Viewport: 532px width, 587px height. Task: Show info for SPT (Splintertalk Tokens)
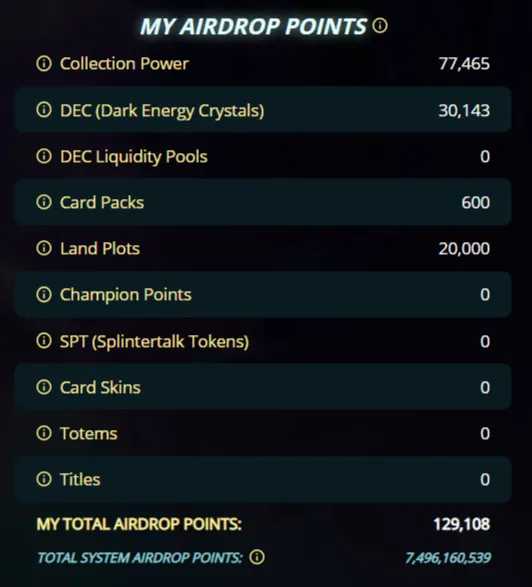coord(44,341)
